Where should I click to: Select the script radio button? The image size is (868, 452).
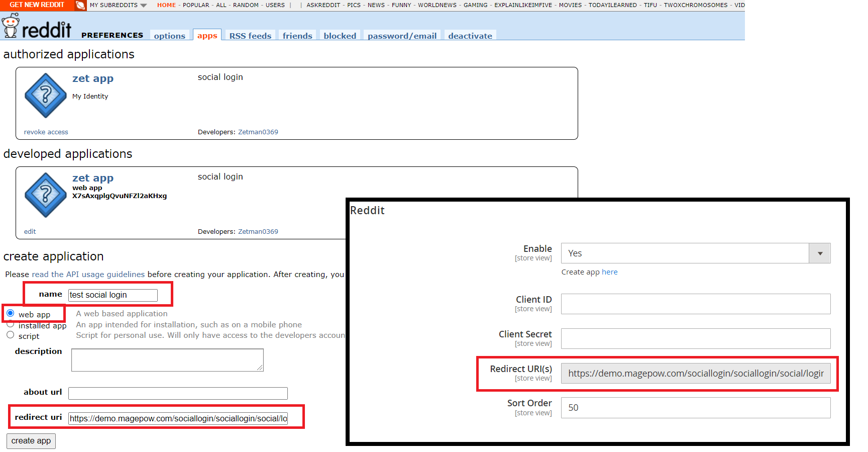click(11, 335)
